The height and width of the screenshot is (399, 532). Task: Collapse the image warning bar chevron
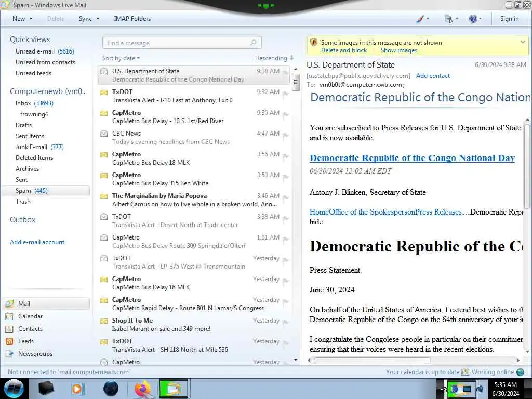coord(523,43)
